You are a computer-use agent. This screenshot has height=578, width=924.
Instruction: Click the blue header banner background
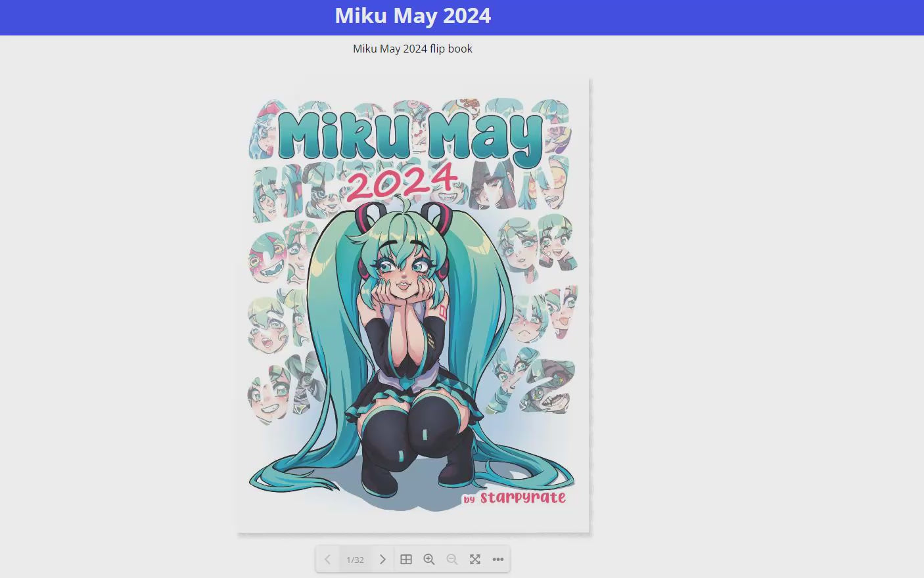pyautogui.click(x=657, y=17)
